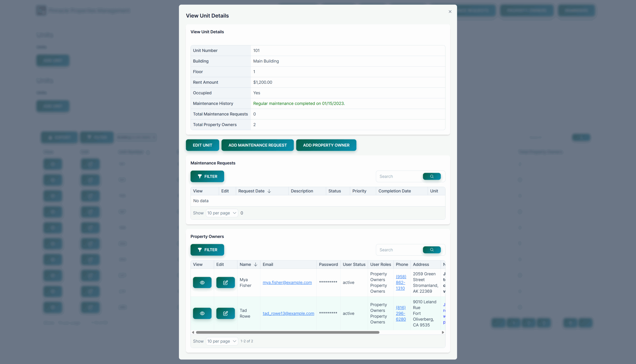Open the Property Owners filter funnel
636x364 pixels.
point(200,250)
